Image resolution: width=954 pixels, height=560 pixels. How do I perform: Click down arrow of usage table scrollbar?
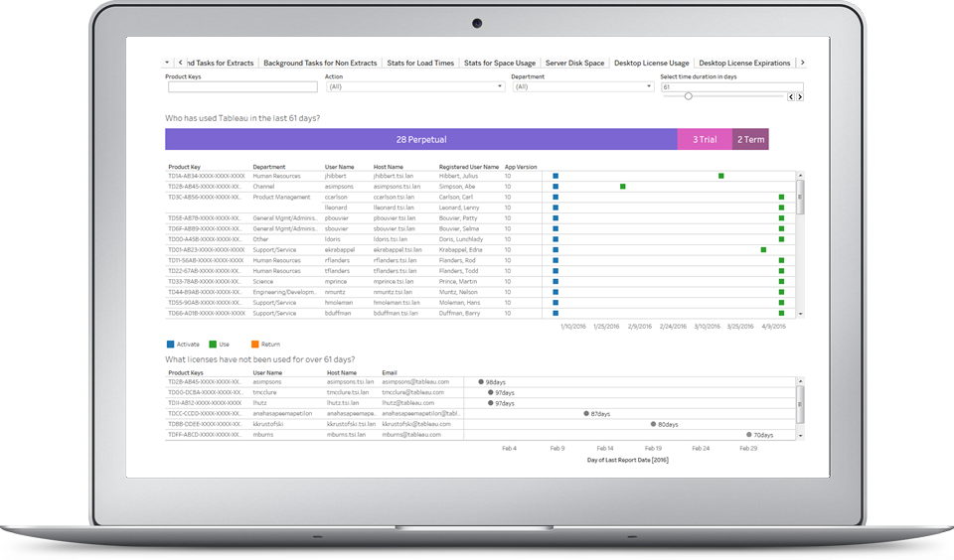point(800,314)
